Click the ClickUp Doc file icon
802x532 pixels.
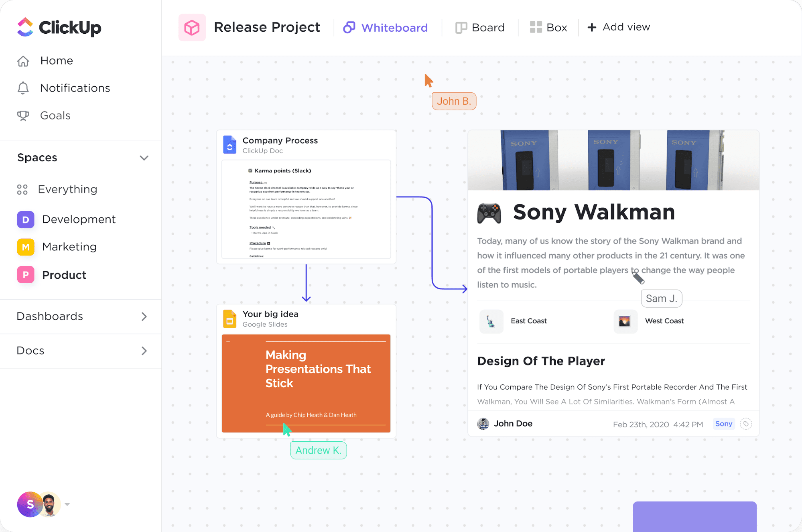tap(229, 145)
